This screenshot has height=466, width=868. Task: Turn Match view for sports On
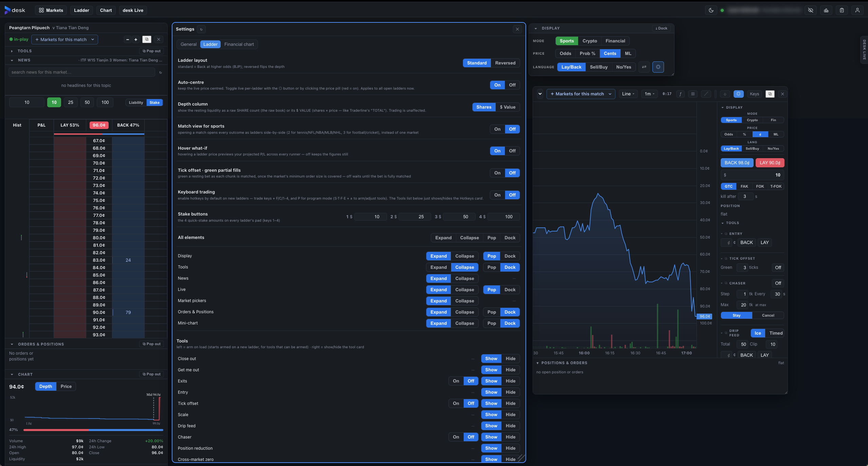pos(497,129)
